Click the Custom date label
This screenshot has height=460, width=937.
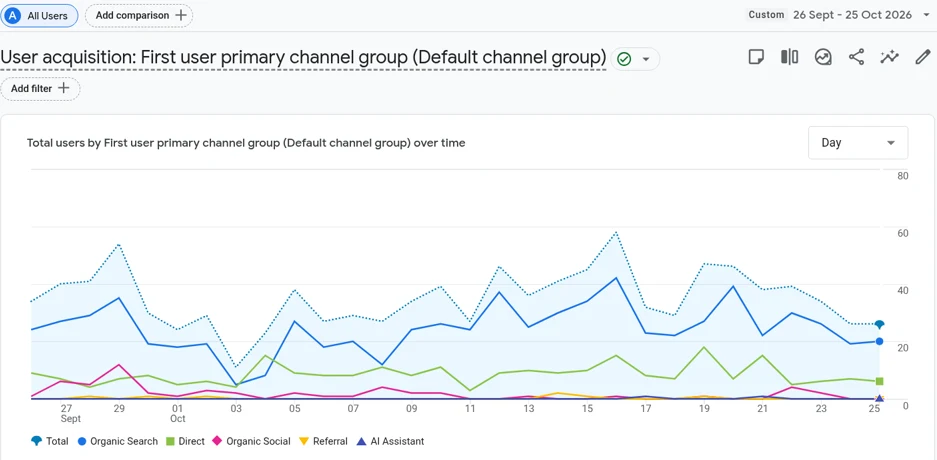[x=766, y=15]
